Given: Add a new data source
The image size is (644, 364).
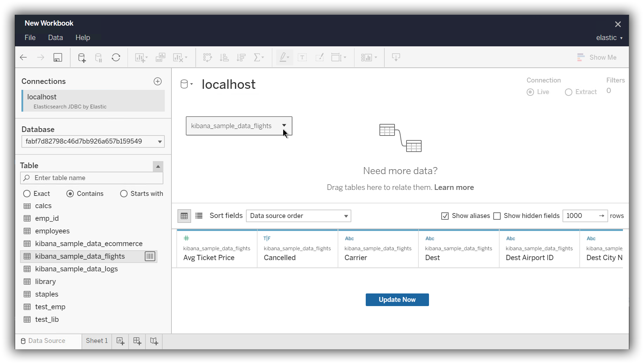Looking at the screenshot, I should click(x=82, y=57).
